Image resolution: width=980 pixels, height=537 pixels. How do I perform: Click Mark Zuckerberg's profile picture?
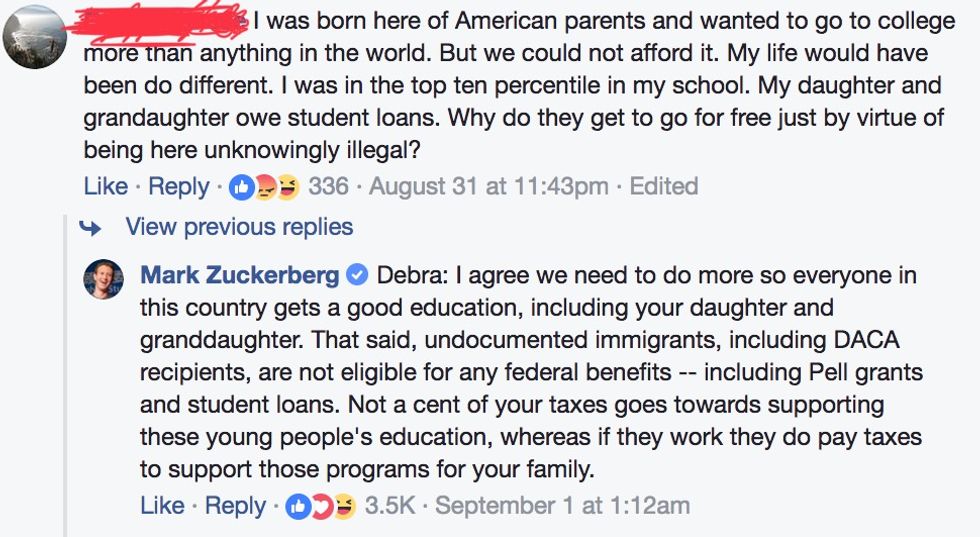pos(103,279)
